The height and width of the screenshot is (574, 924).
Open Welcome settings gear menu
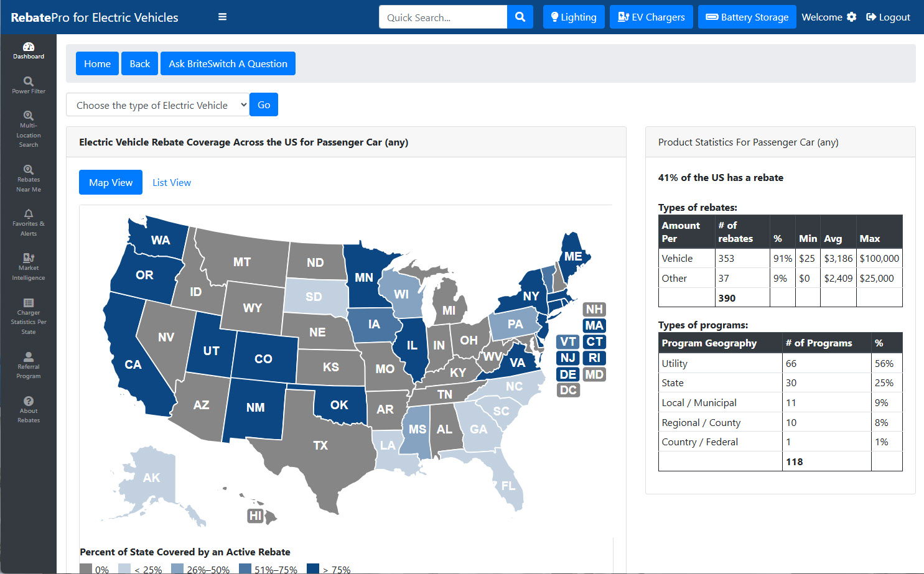(x=829, y=17)
